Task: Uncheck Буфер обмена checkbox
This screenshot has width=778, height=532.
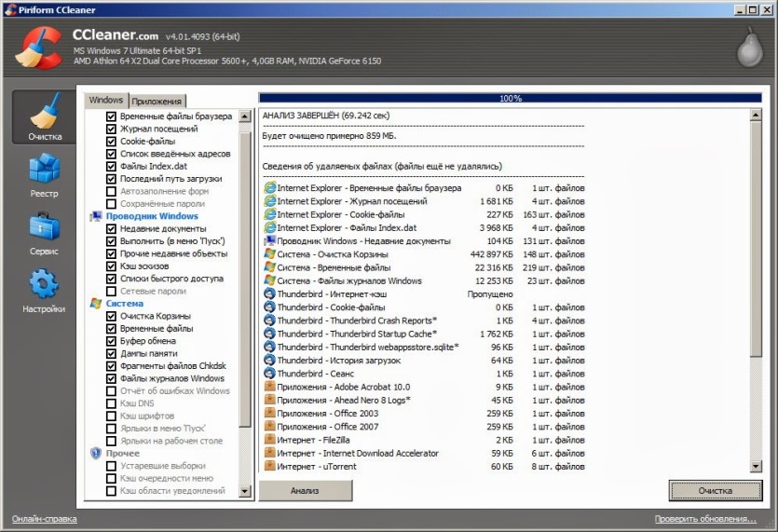Action: 111,341
